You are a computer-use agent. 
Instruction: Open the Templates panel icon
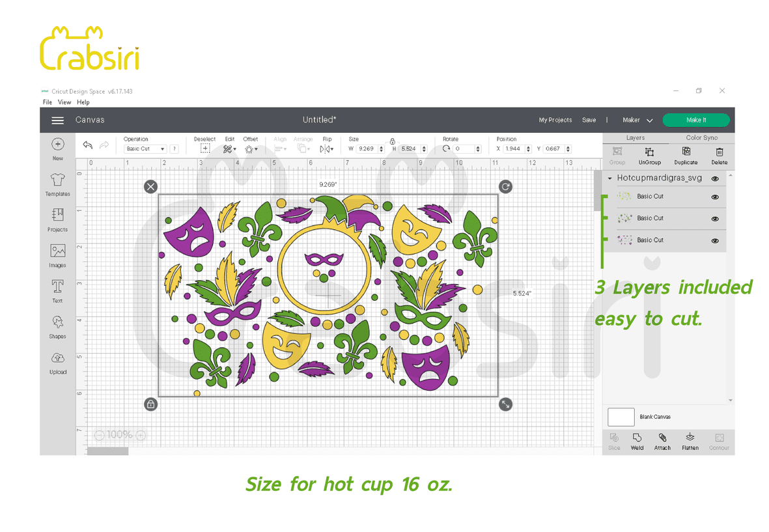[57, 181]
